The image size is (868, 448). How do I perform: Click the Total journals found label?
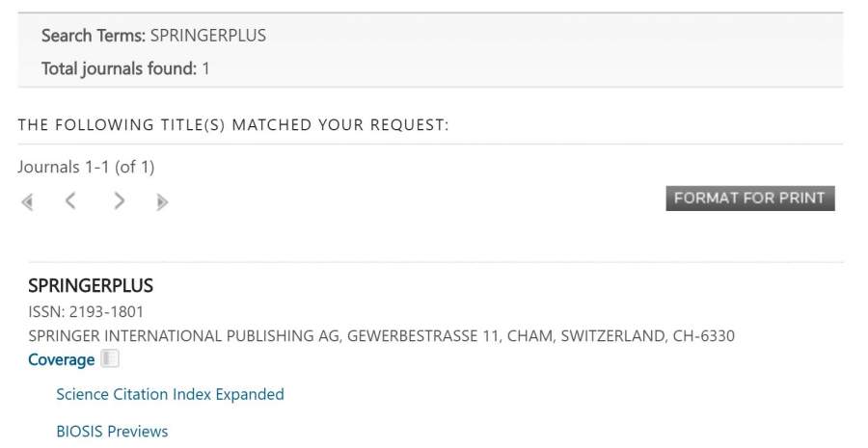[x=120, y=68]
